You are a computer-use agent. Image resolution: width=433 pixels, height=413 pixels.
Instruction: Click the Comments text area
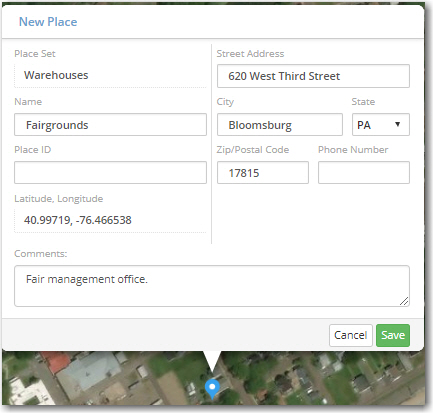click(x=212, y=286)
